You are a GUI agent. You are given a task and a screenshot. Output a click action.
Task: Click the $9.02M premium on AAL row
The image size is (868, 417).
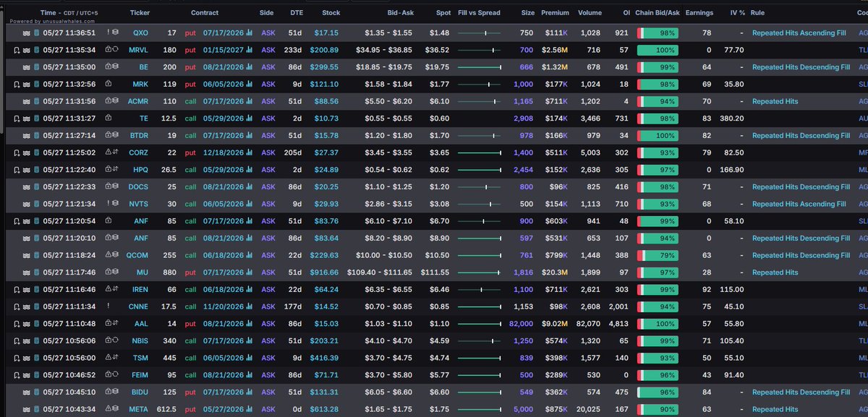[554, 324]
